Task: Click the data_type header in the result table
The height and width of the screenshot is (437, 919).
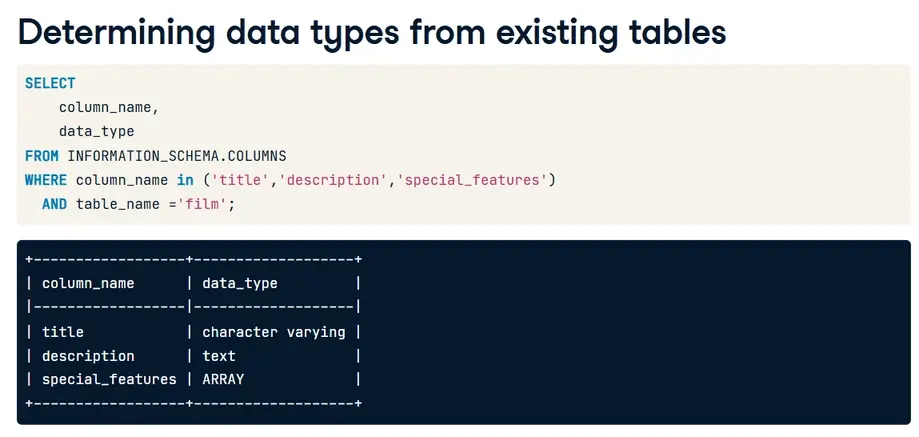Action: (240, 283)
